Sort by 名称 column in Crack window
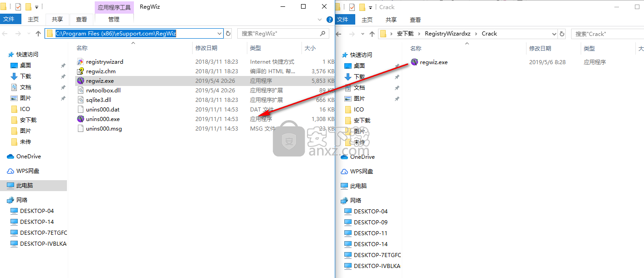The image size is (644, 278). pos(416,48)
